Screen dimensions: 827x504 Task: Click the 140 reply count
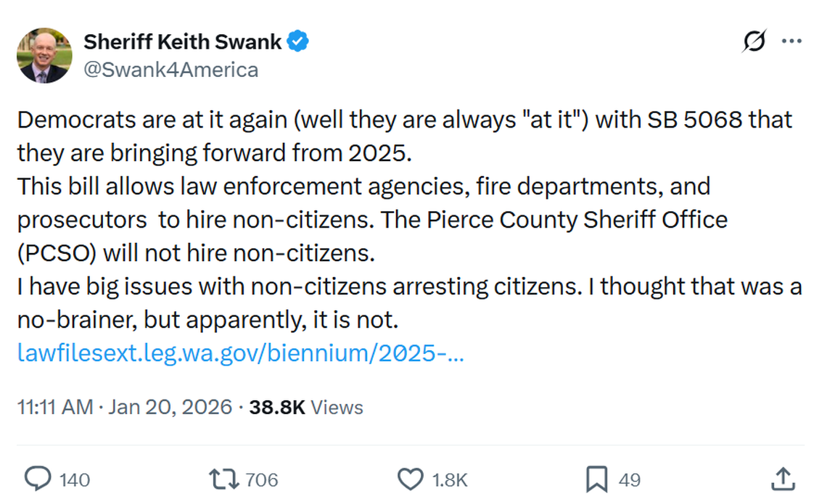tap(75, 479)
